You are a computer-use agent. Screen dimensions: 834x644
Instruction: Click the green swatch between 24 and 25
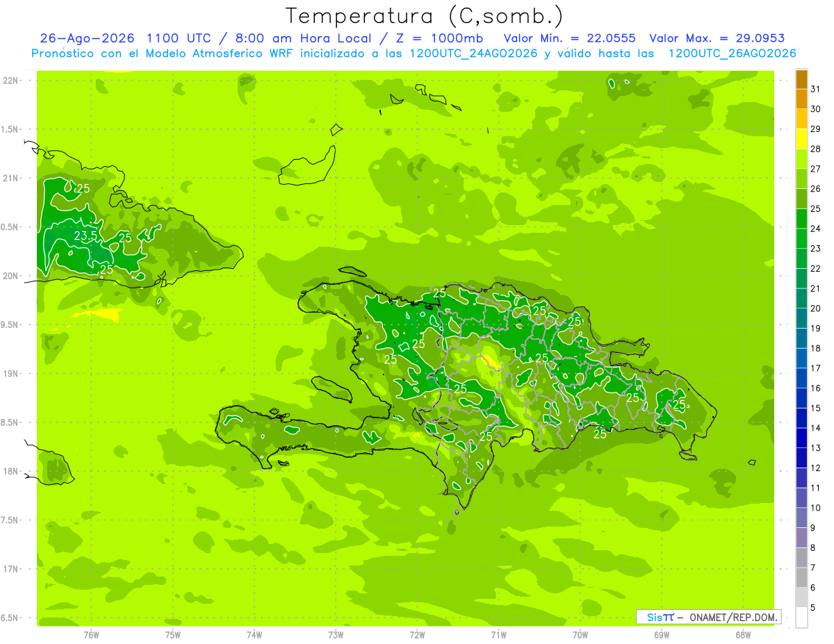point(801,218)
